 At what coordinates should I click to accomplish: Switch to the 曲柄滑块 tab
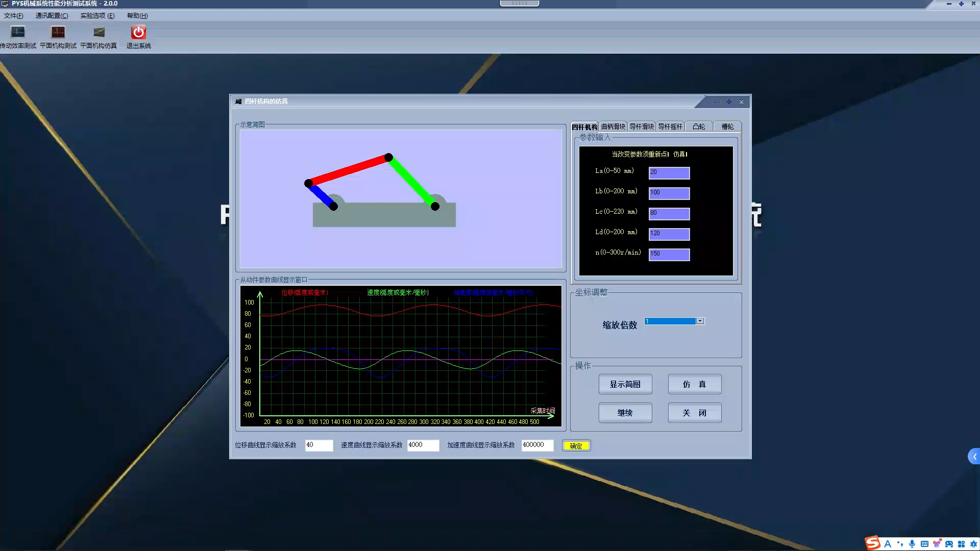(x=613, y=127)
